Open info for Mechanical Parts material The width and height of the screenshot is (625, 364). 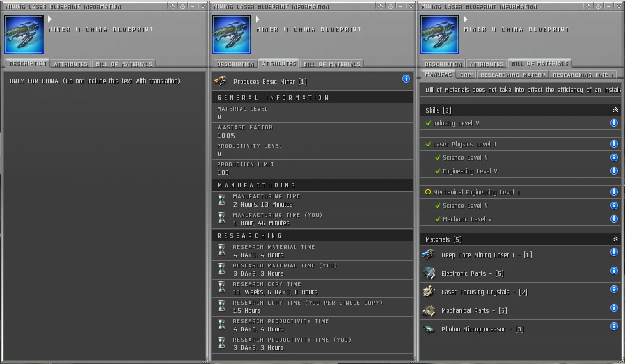pyautogui.click(x=614, y=308)
